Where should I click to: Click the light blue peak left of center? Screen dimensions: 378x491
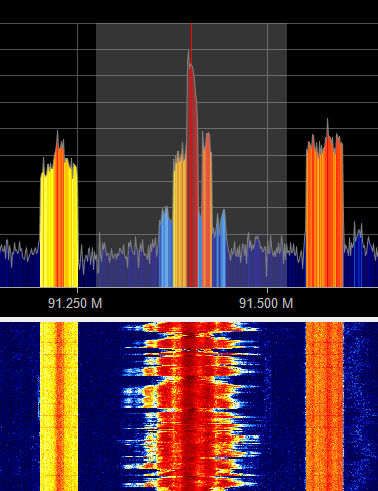[166, 248]
